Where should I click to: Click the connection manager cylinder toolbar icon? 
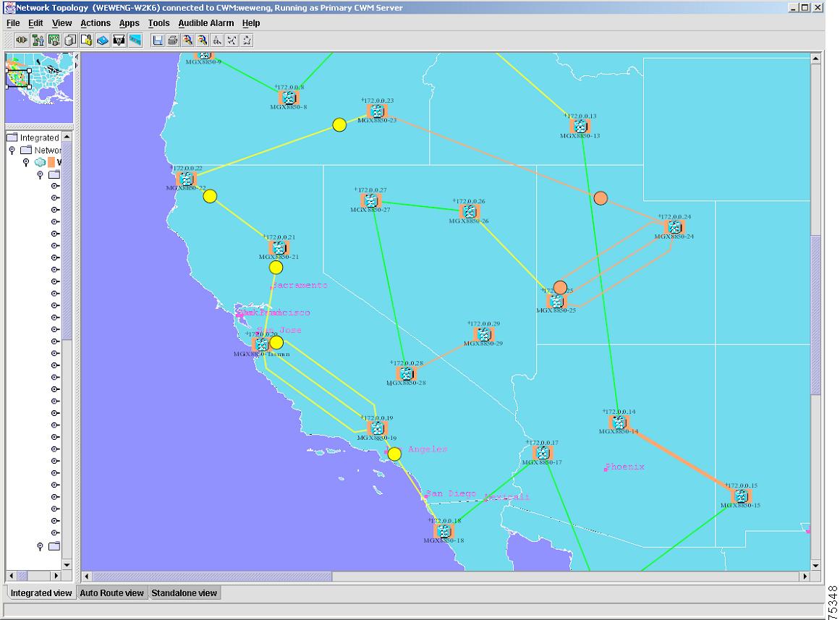point(22,41)
